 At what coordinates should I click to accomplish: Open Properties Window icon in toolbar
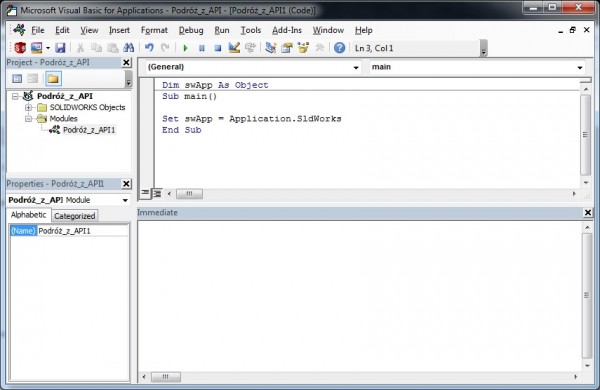tap(287, 48)
